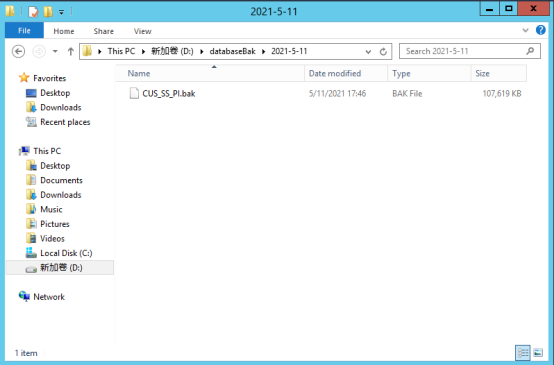Click the date '5/11/2021 17:46'
The width and height of the screenshot is (554, 365).
[337, 94]
